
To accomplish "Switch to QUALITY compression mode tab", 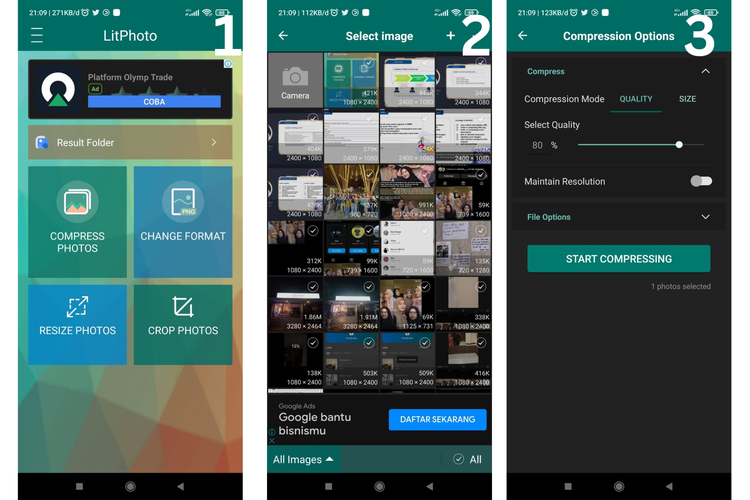I will tap(635, 99).
